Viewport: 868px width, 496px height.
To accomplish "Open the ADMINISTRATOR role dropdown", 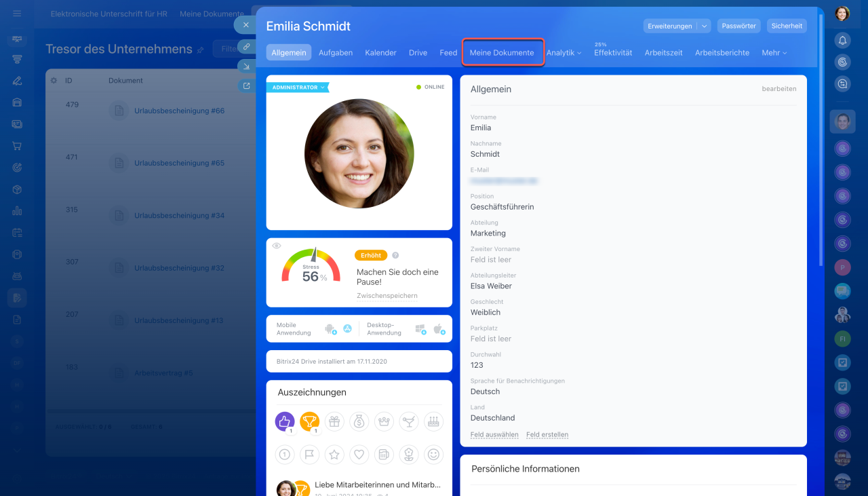I will [297, 88].
